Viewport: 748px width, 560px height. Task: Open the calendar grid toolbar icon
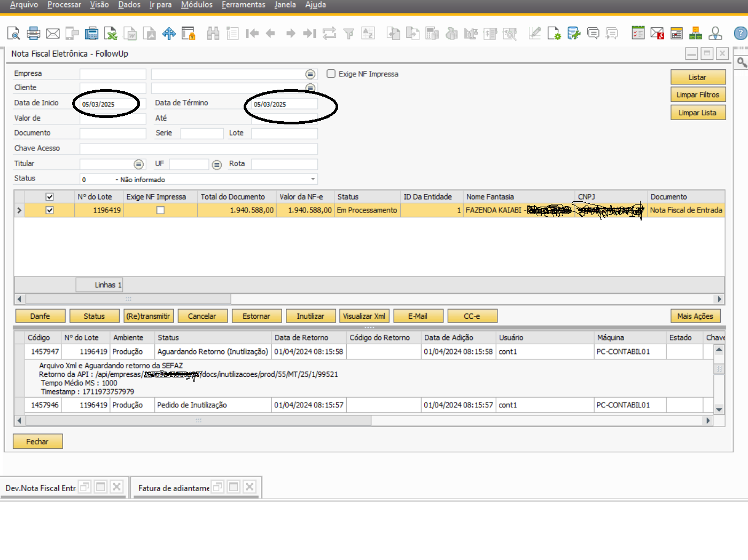click(676, 34)
